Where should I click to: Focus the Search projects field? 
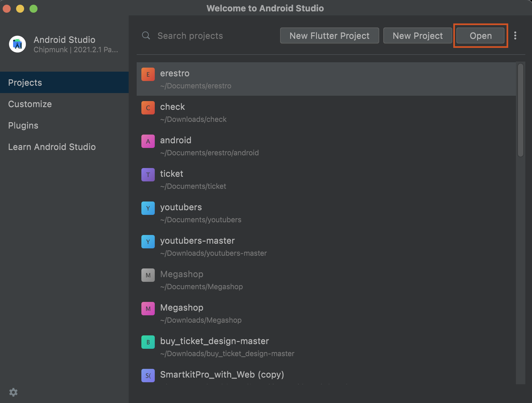(208, 35)
